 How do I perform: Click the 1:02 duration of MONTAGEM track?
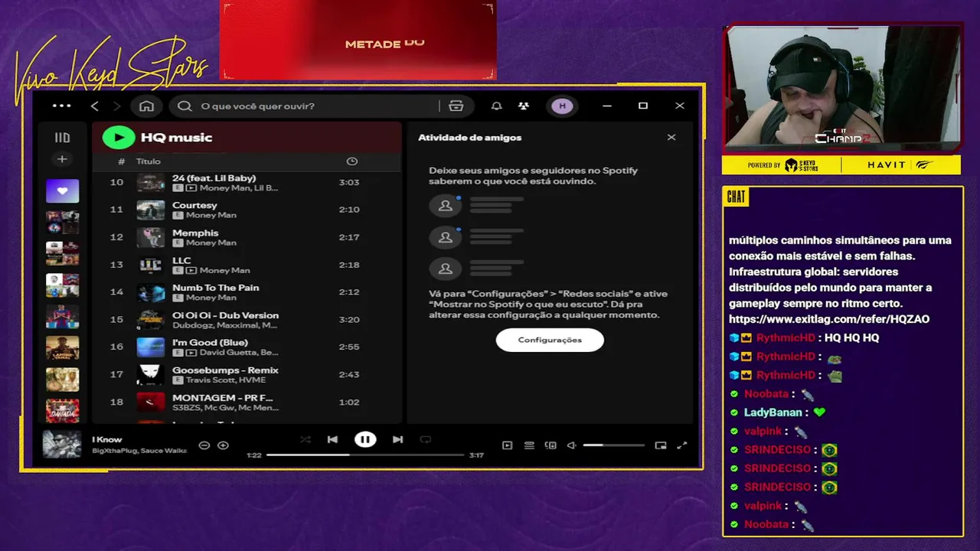[x=349, y=402]
